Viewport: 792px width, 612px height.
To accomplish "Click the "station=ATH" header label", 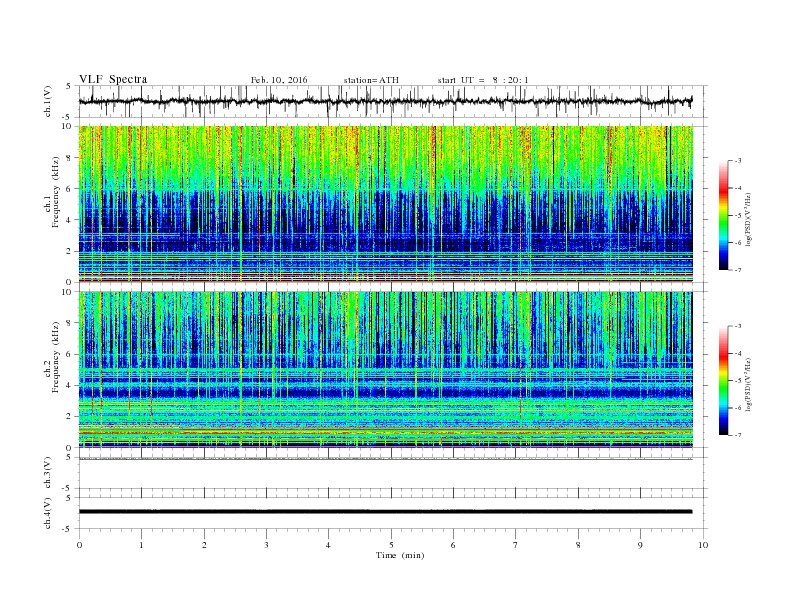I will 371,80.
